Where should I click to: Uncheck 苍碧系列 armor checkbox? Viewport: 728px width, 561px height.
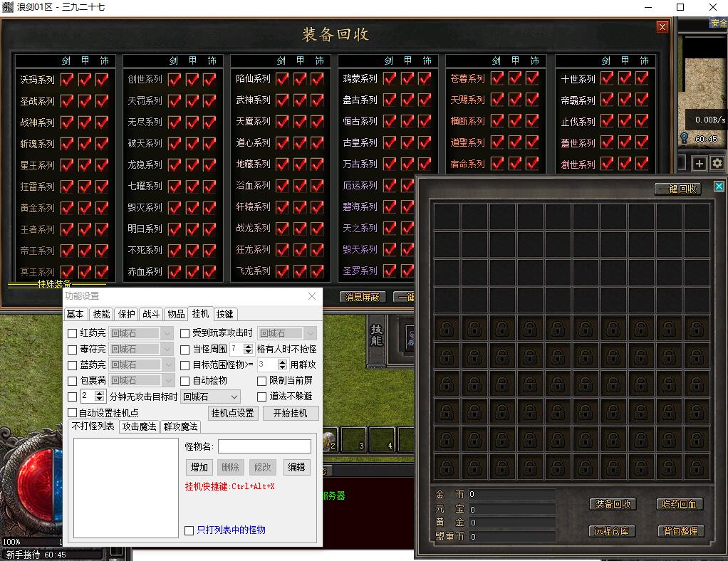[514, 78]
